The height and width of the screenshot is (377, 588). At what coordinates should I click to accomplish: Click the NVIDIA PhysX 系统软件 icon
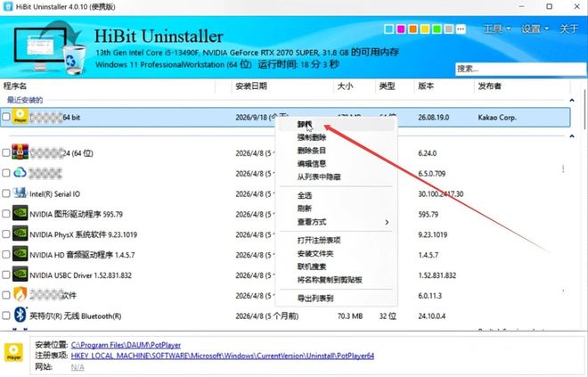click(20, 234)
